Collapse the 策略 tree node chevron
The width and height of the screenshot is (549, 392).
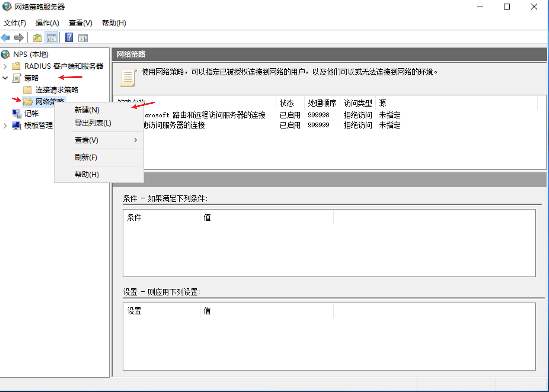5,78
